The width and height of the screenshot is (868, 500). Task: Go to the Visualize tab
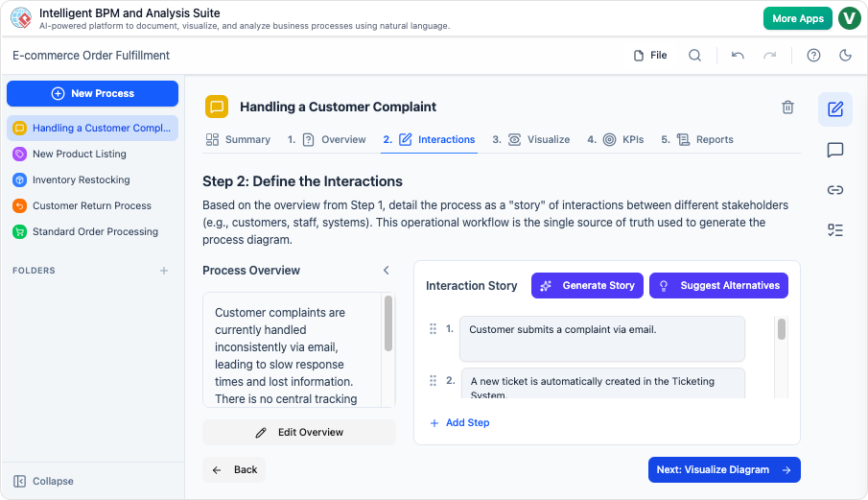pos(531,139)
